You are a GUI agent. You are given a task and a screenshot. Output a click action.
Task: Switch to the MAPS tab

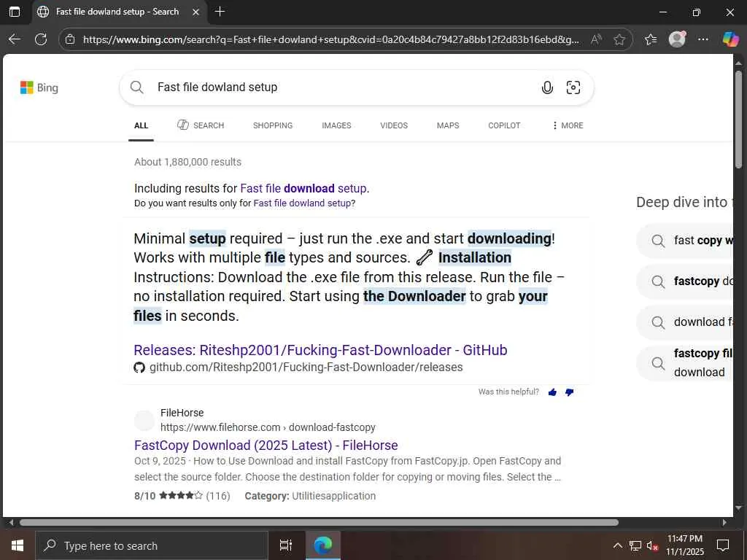coord(448,125)
